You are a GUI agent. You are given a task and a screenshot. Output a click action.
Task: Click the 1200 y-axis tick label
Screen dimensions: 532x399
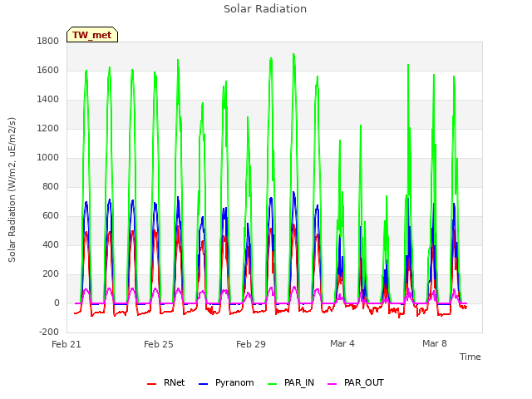[48, 129]
